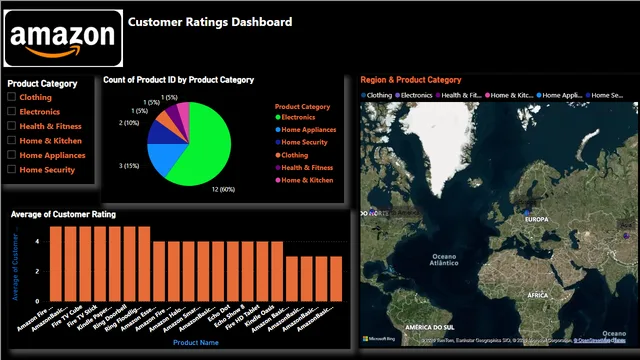Select Health & Fitness in the pie chart legend
Image resolution: width=640 pixels, height=360 pixels.
point(304,168)
